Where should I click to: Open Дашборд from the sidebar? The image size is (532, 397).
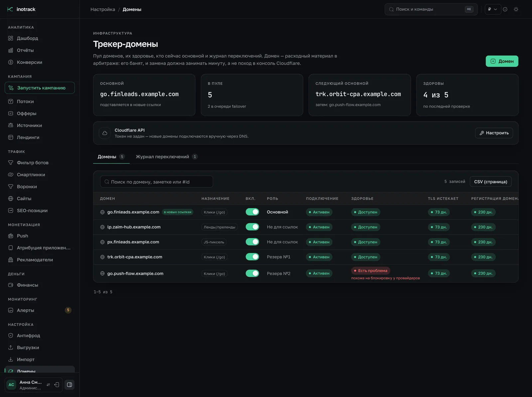[40, 38]
